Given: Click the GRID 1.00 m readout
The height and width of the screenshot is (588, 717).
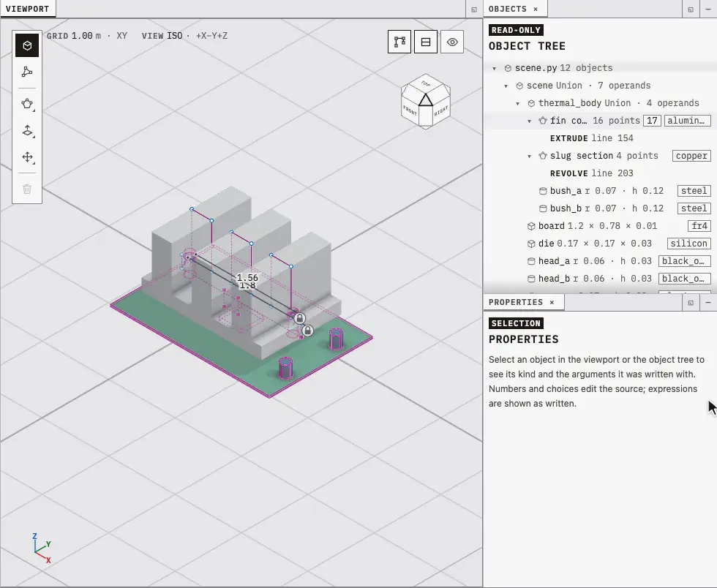Looking at the screenshot, I should pos(74,36).
